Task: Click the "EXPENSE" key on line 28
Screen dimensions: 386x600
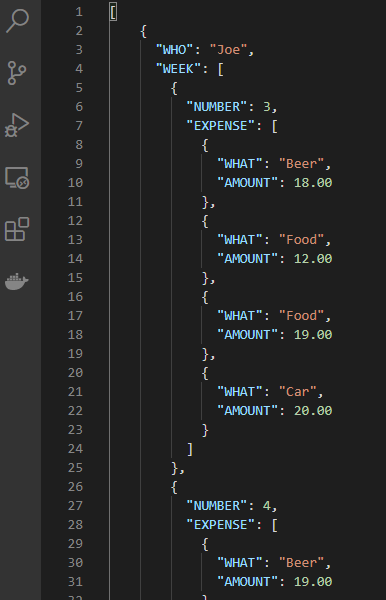Action: pyautogui.click(x=220, y=525)
